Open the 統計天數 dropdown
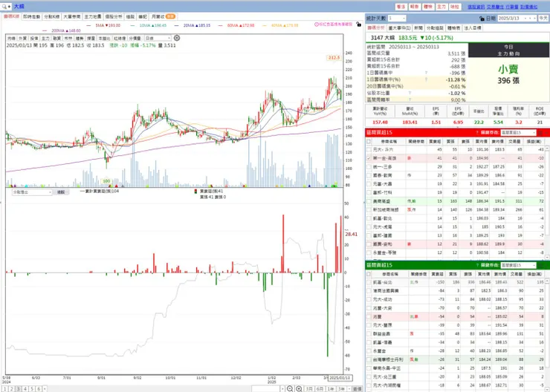The width and height of the screenshot is (550, 392). click(x=397, y=18)
